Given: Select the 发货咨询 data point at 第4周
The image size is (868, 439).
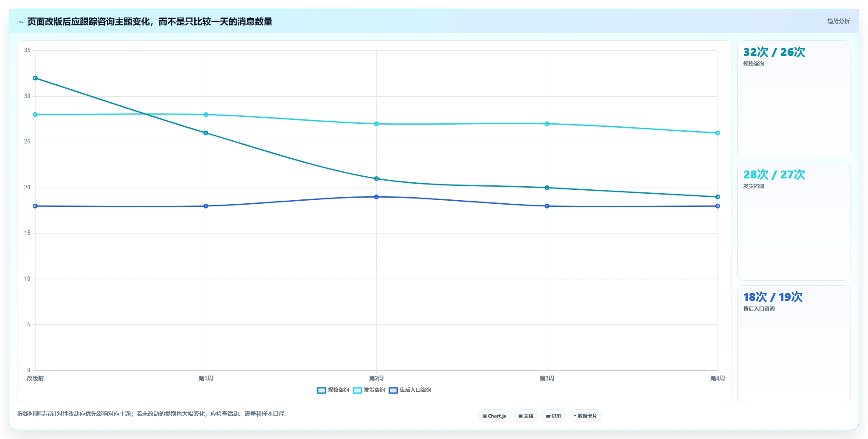Looking at the screenshot, I should tap(717, 133).
